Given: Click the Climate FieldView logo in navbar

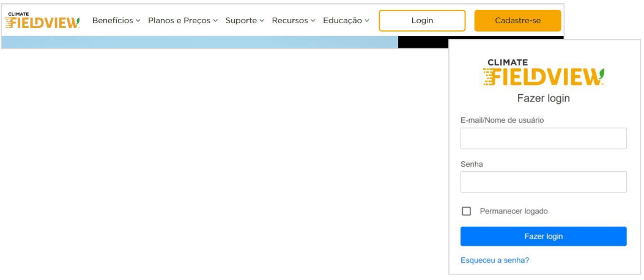Looking at the screenshot, I should coord(42,21).
